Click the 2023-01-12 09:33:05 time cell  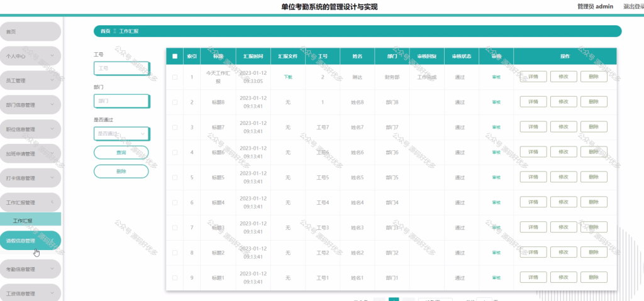[x=253, y=77]
